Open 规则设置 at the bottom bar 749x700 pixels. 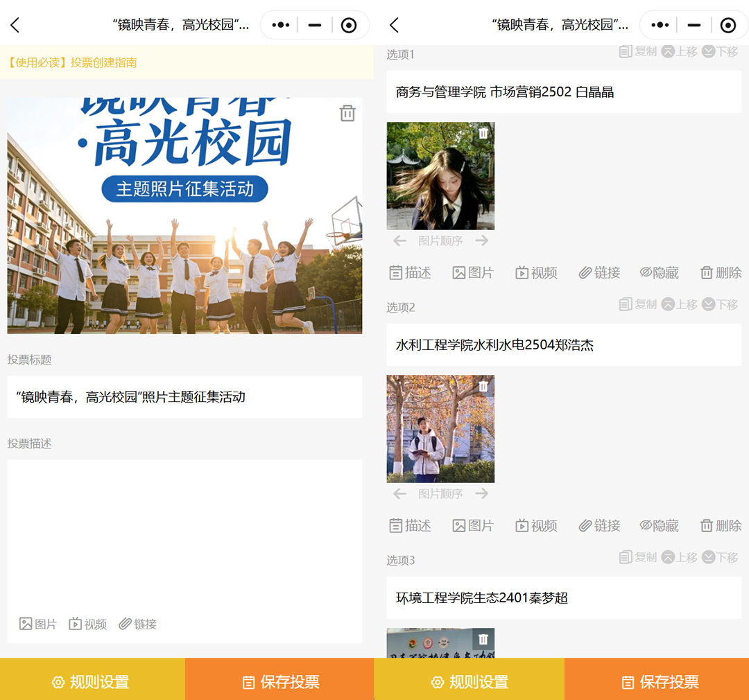click(91, 683)
